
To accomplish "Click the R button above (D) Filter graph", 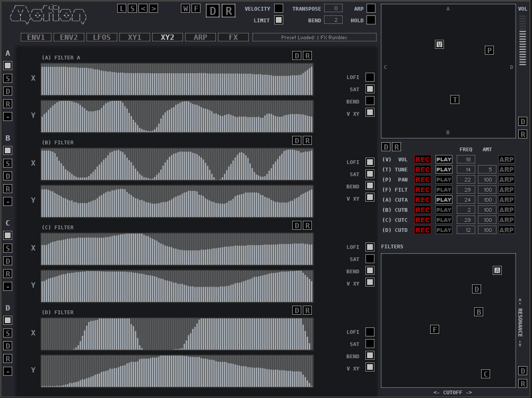I will [x=307, y=310].
